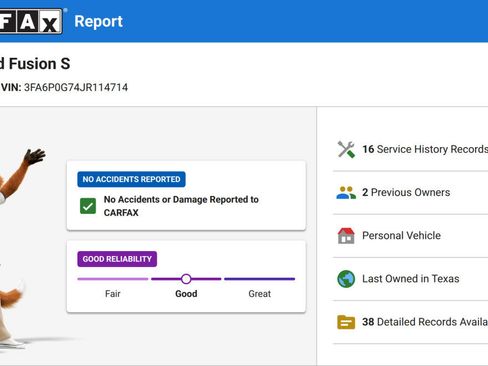Click the yellow folder detailed records icon
This screenshot has height=366, width=488.
click(x=346, y=322)
